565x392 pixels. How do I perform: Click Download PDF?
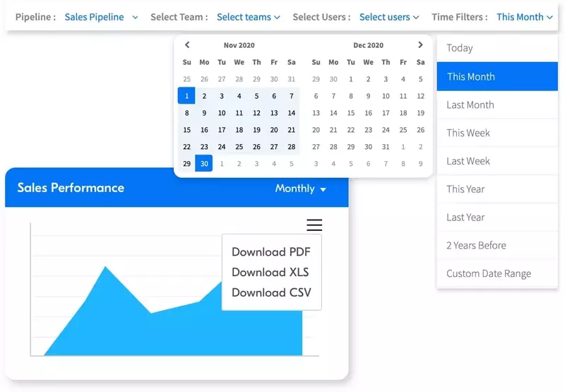tap(271, 252)
